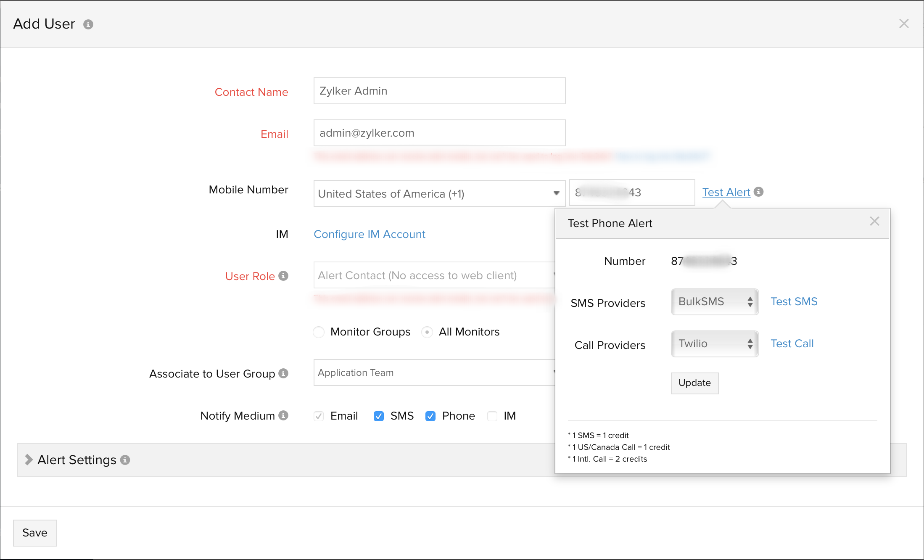
Task: Click the Update button
Action: [x=694, y=383]
